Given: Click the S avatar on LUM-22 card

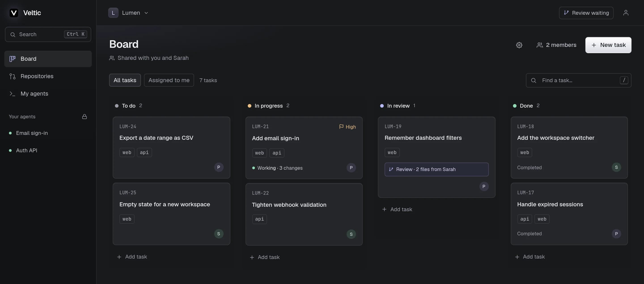Looking at the screenshot, I should pyautogui.click(x=351, y=234).
